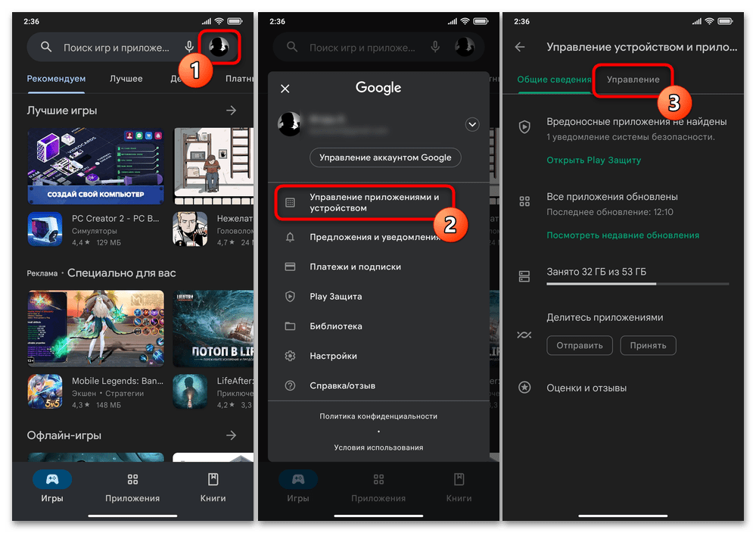Close the Google account menu with the X
Image resolution: width=756 pixels, height=533 pixels.
pos(285,89)
